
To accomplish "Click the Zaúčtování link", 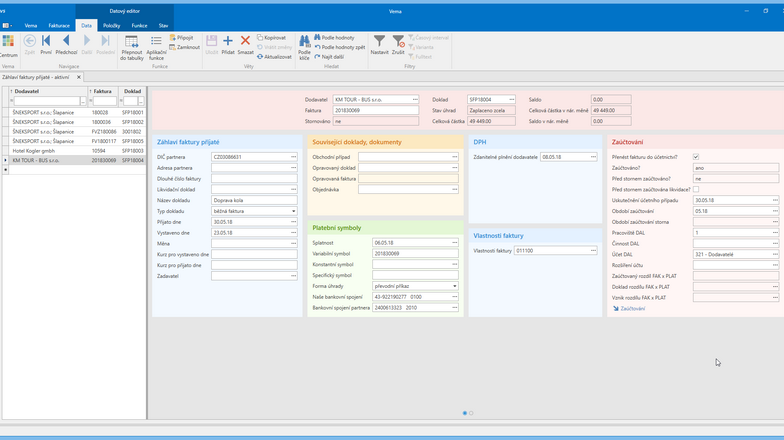I will (632, 309).
